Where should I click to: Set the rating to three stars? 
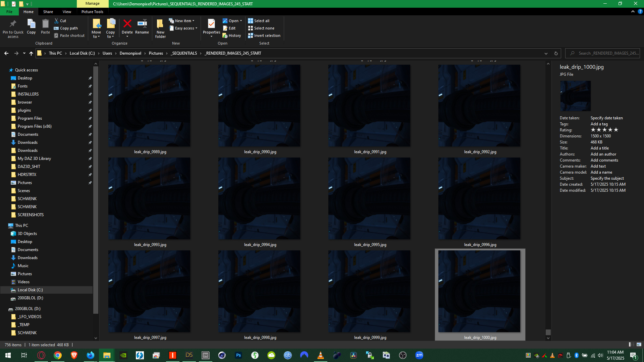point(604,130)
